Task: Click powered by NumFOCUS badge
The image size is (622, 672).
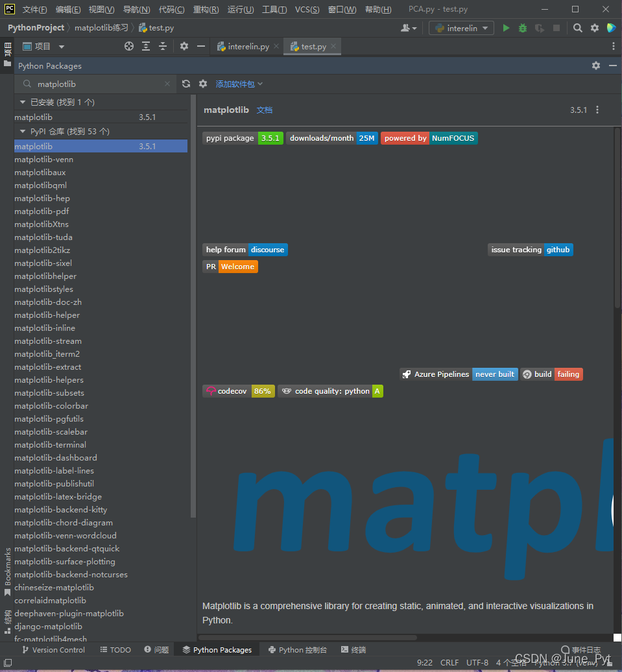Action: click(x=429, y=138)
